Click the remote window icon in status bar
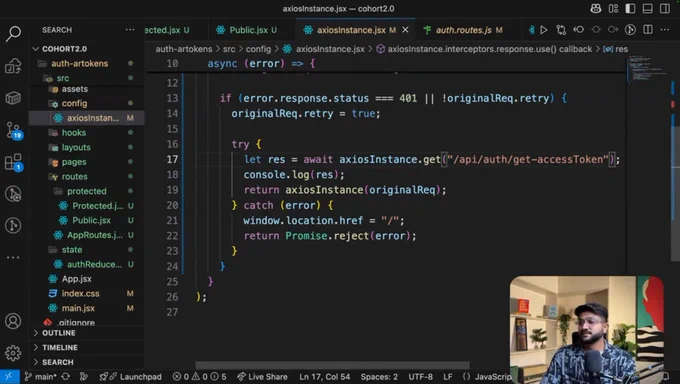 [10, 376]
